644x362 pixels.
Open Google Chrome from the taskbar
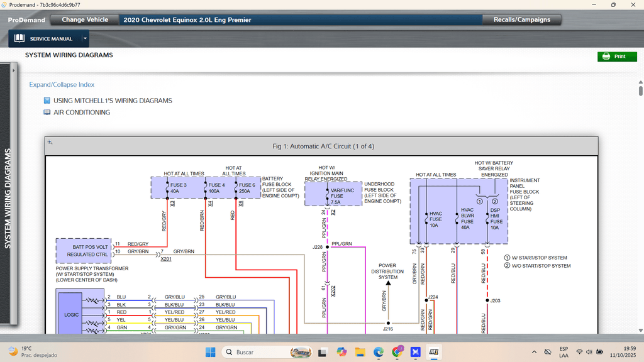pos(397,352)
